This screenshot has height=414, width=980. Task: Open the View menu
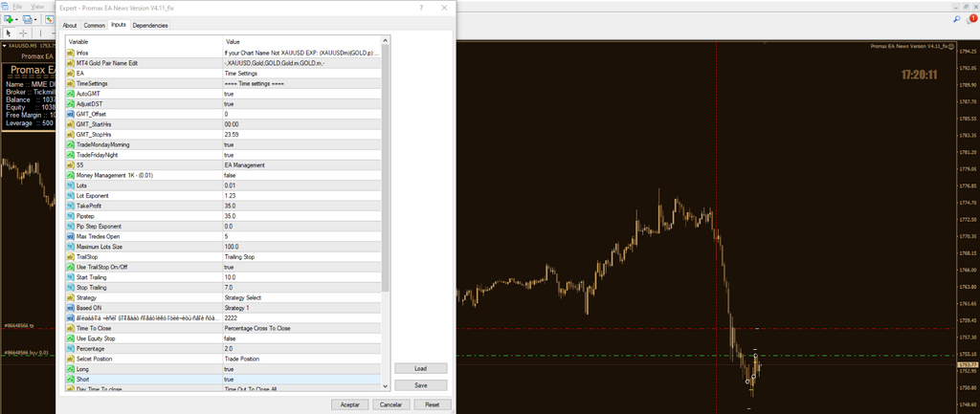point(37,7)
